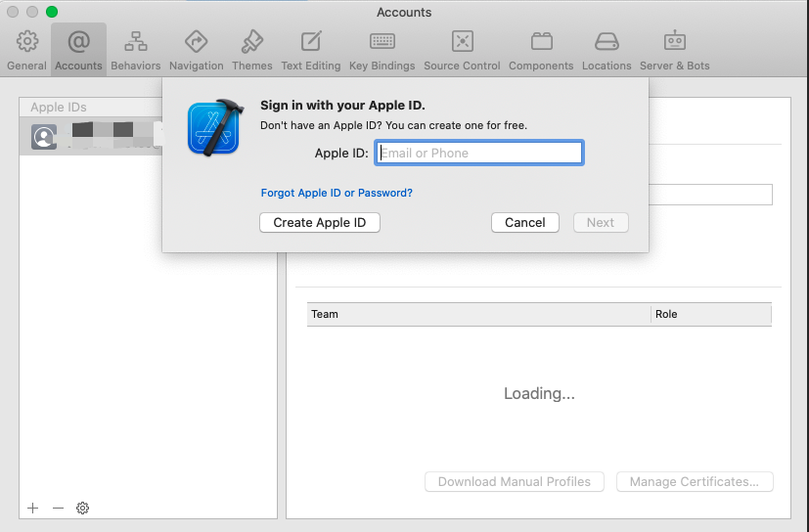Open Locations preferences

607,50
